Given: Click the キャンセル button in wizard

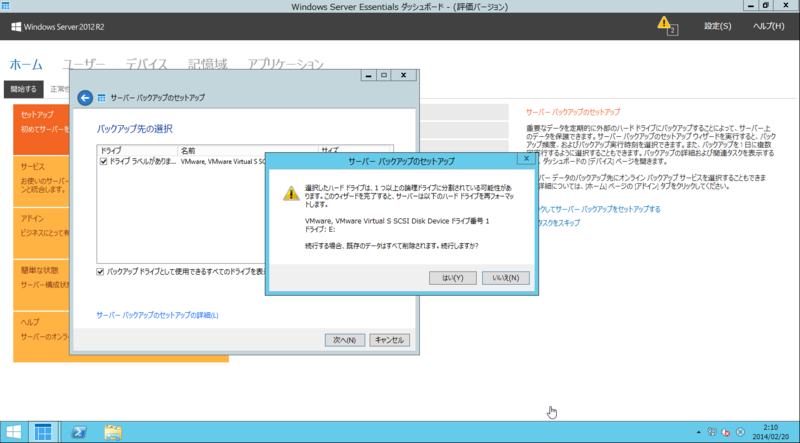Looking at the screenshot, I should point(389,340).
